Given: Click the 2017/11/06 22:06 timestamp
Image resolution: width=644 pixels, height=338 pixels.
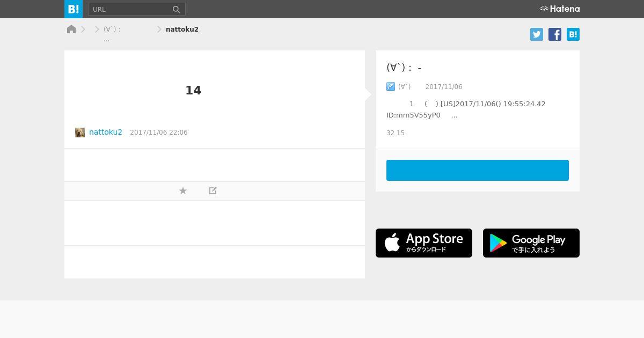Looking at the screenshot, I should click(159, 133).
